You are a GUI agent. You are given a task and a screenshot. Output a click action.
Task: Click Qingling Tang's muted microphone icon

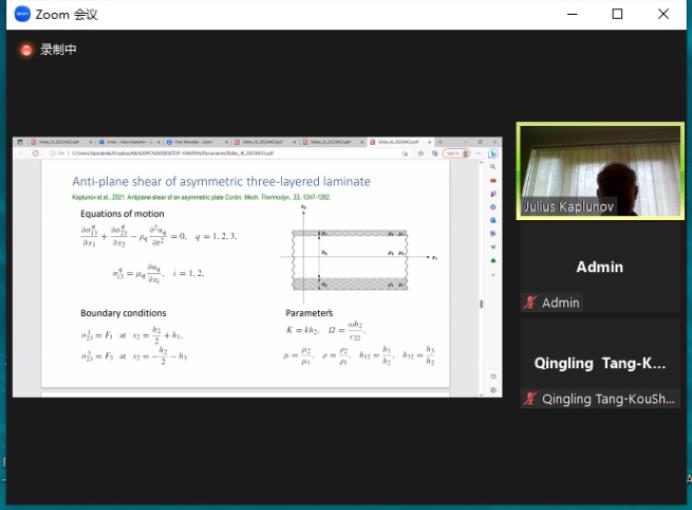point(530,398)
